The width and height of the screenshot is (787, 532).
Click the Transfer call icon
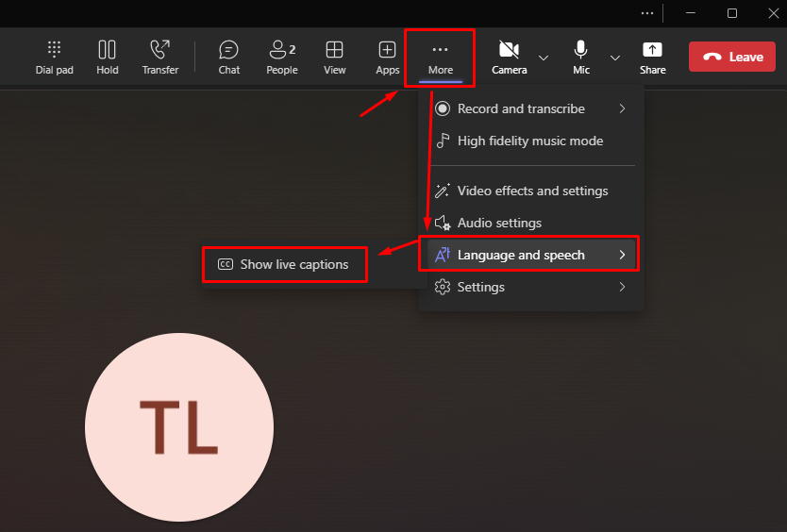160,57
